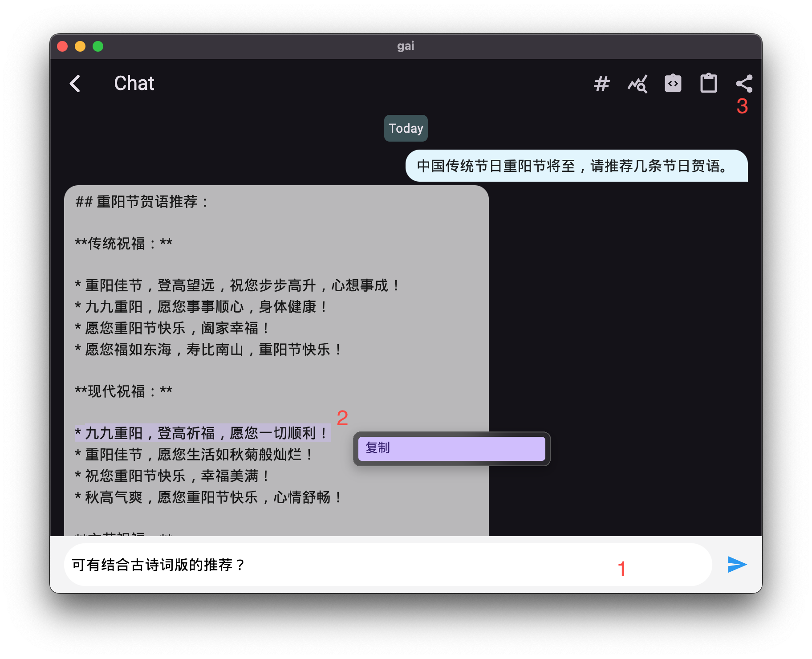Go back using the back arrow
The image size is (812, 659).
[75, 84]
